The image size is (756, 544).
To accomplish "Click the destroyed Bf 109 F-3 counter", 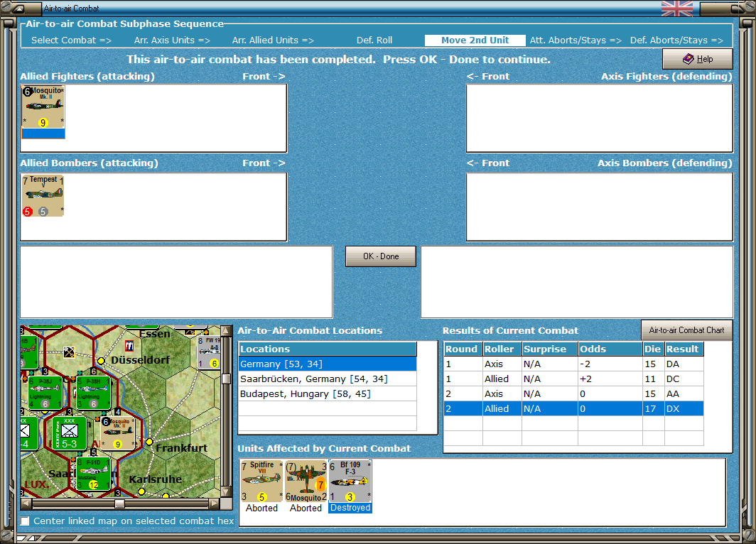I will coord(350,481).
